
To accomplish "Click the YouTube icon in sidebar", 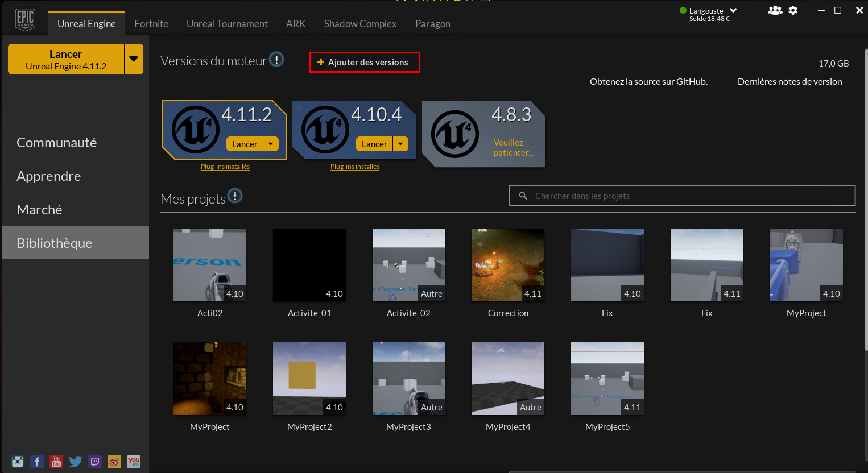I will pyautogui.click(x=56, y=462).
